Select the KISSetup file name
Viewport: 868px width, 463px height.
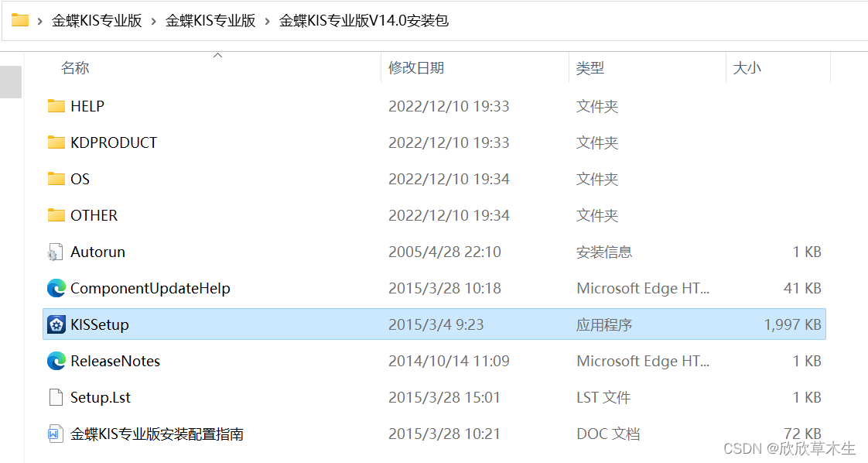click(100, 324)
